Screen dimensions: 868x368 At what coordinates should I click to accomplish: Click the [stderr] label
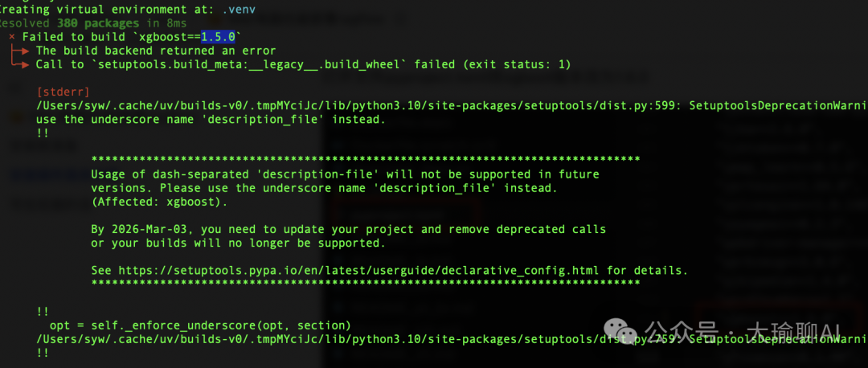[x=63, y=92]
